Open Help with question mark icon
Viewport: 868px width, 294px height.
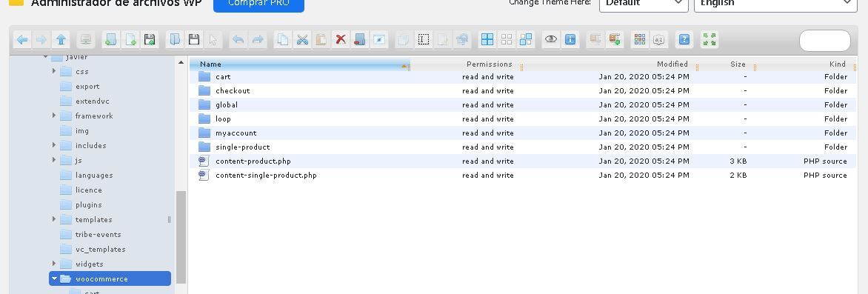[685, 40]
